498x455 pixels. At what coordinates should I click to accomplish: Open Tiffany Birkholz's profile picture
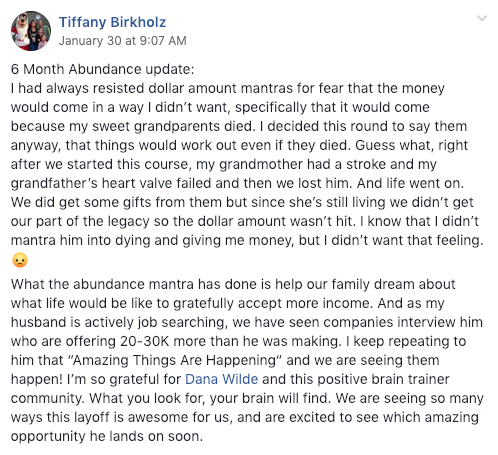(x=31, y=31)
